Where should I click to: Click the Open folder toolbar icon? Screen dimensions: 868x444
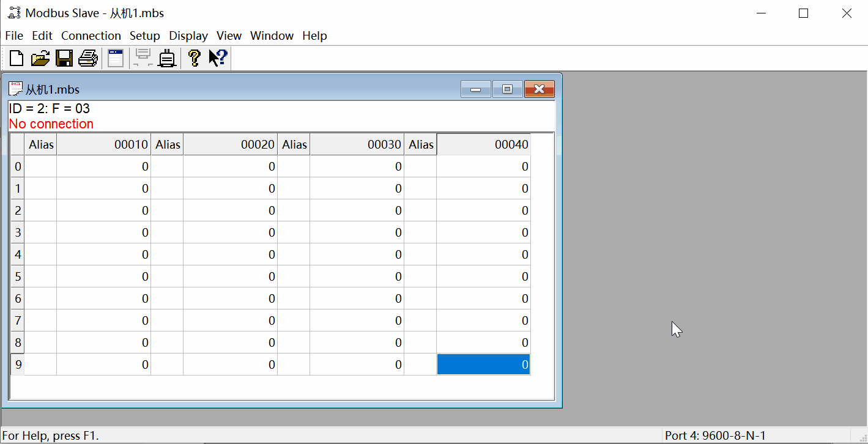point(40,58)
